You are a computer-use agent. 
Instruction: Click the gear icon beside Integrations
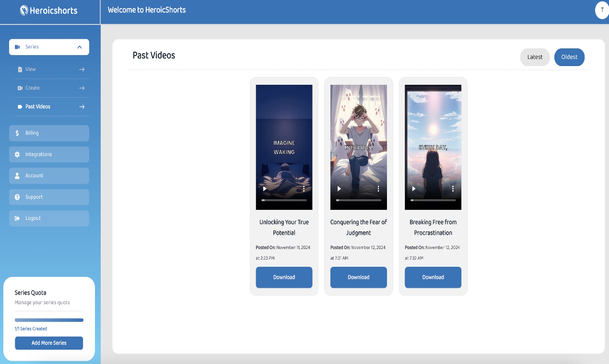[x=18, y=154]
